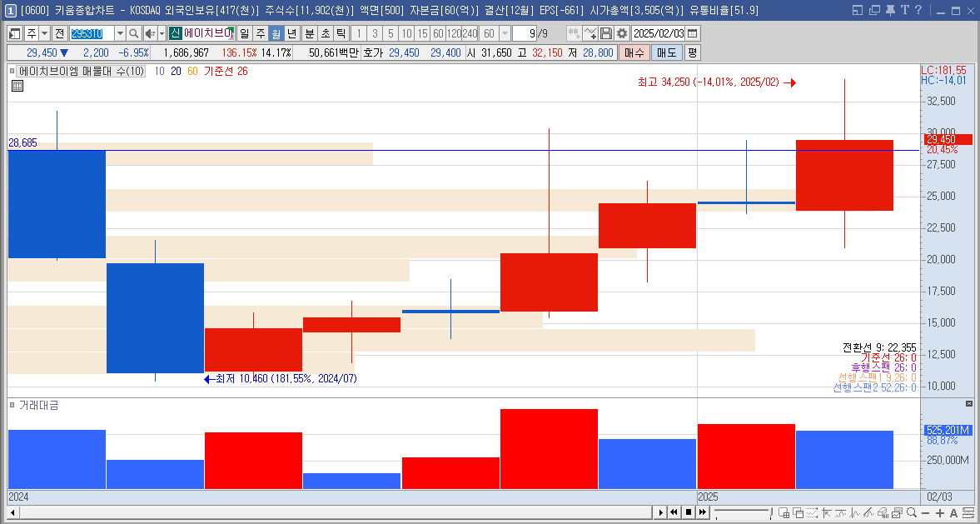Image resolution: width=980 pixels, height=524 pixels.
Task: Click the 에이치브이엠 매물대 수(10) indicator label
Action: tap(82, 72)
